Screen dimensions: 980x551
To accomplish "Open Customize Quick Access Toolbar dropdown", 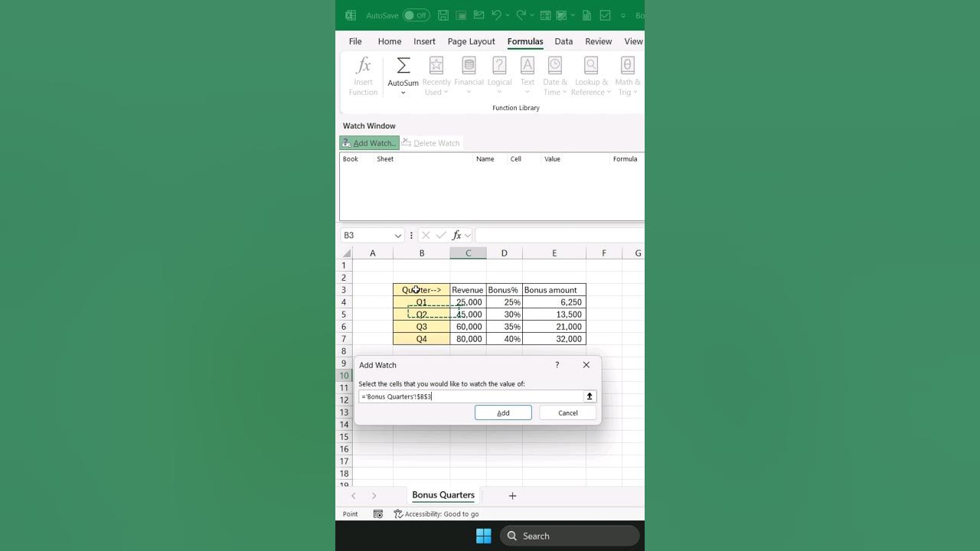I will point(623,15).
